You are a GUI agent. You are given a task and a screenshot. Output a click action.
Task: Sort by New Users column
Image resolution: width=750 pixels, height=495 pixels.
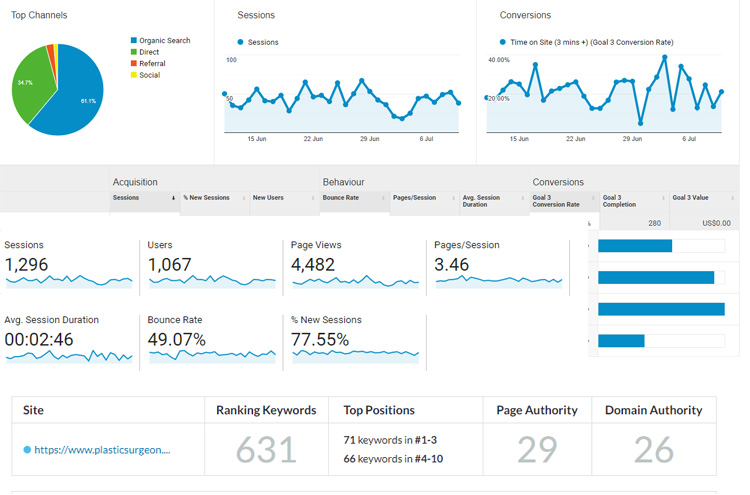(268, 198)
